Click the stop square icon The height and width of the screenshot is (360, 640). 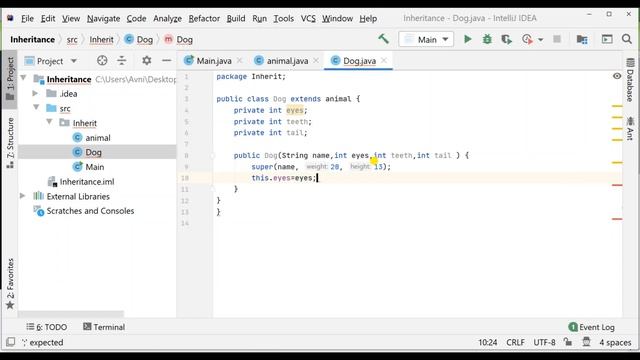557,39
